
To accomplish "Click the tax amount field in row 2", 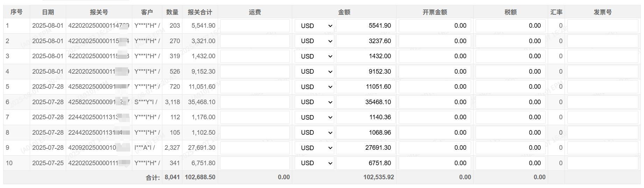I will click(x=510, y=41).
